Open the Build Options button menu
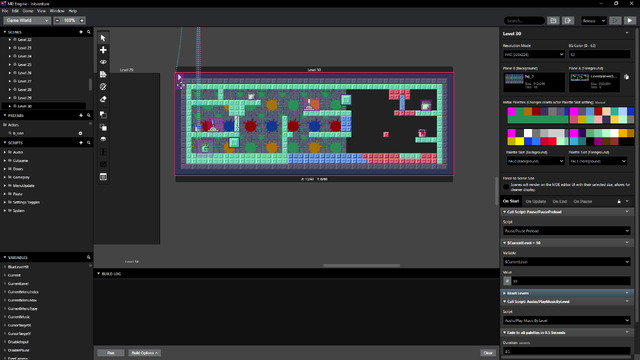The height and width of the screenshot is (360, 640). point(144,353)
